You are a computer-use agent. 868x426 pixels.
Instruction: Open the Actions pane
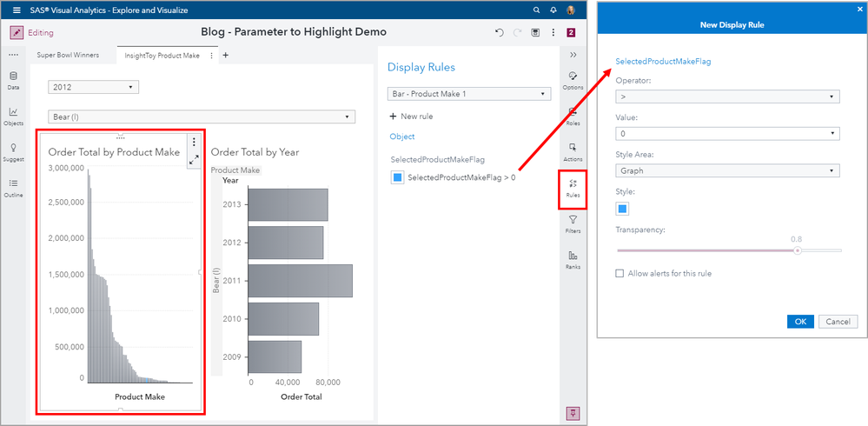click(x=573, y=151)
